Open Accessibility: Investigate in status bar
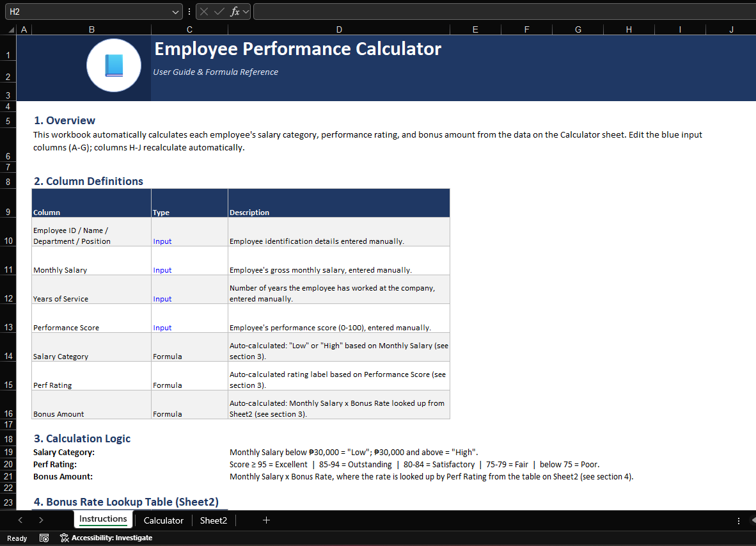 tap(106, 538)
